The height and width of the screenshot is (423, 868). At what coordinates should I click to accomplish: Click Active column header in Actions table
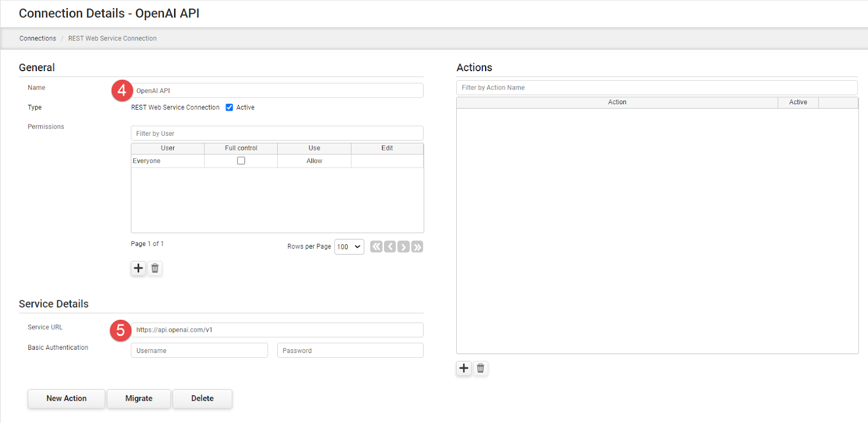[x=798, y=103]
